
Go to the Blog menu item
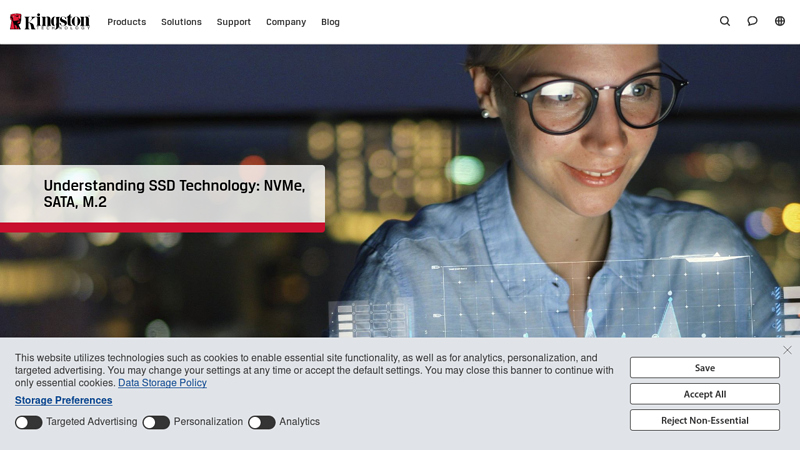pos(330,22)
